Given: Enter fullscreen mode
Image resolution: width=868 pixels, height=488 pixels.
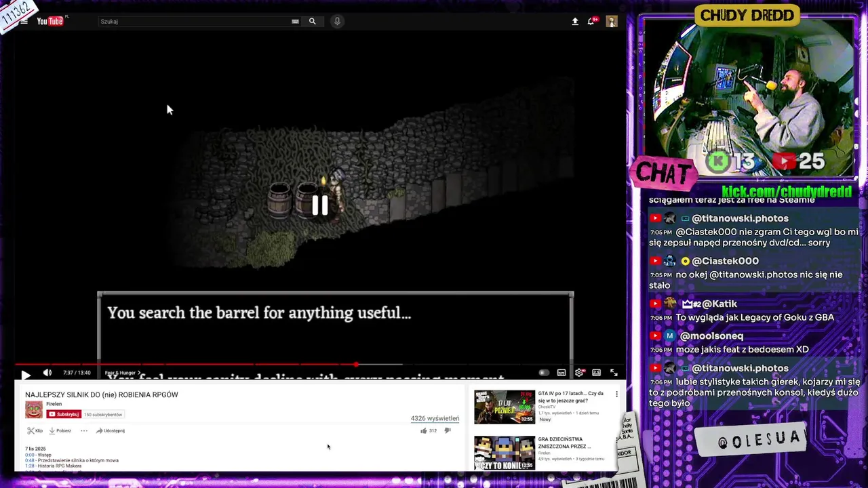Looking at the screenshot, I should (614, 373).
